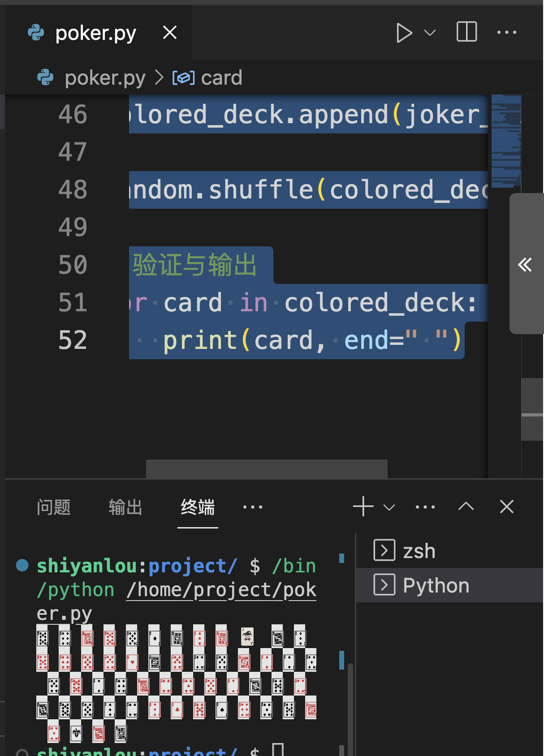Click poker.py in the breadcrumb
This screenshot has width=544, height=756.
(105, 78)
